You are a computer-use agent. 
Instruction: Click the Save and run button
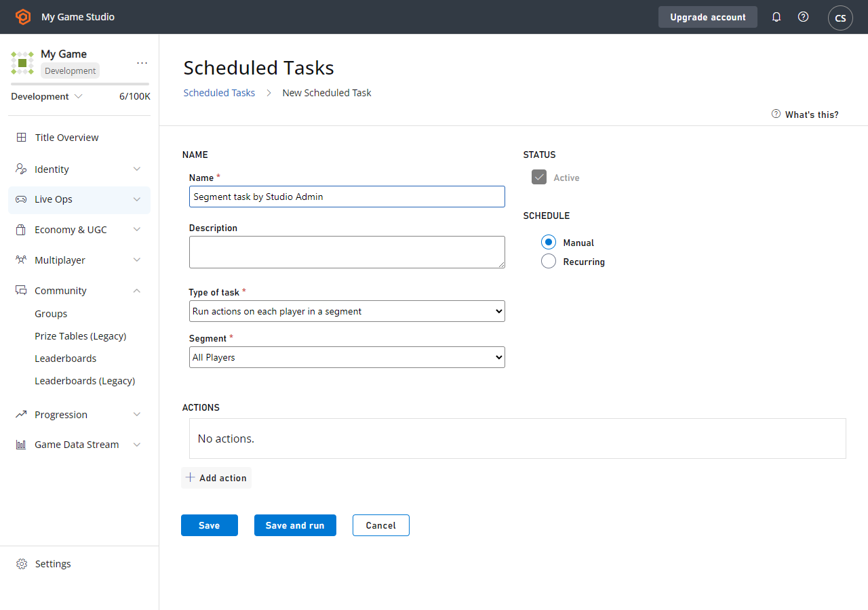point(295,525)
